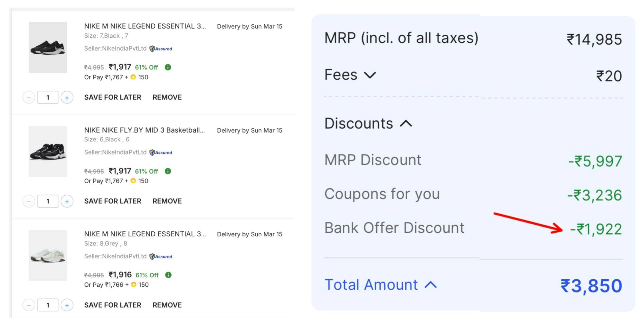
Task: Click green info icon beside first item's 61% Off
Action: pyautogui.click(x=168, y=67)
